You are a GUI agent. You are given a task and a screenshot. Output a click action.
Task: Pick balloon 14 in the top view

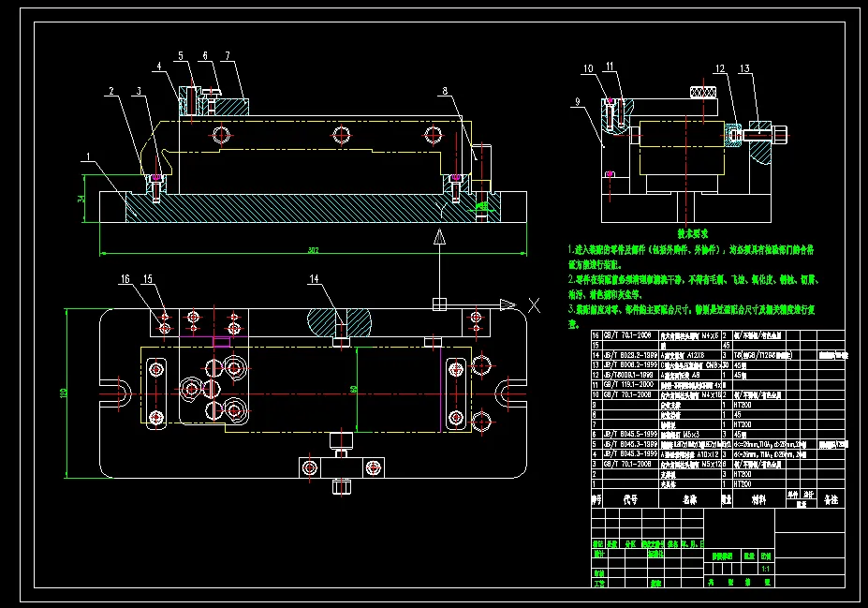coord(314,279)
